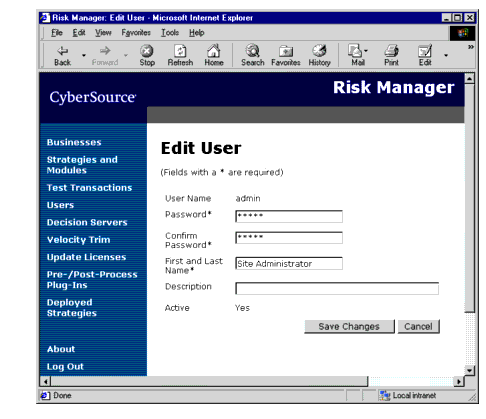Open the File menu

[x=57, y=33]
